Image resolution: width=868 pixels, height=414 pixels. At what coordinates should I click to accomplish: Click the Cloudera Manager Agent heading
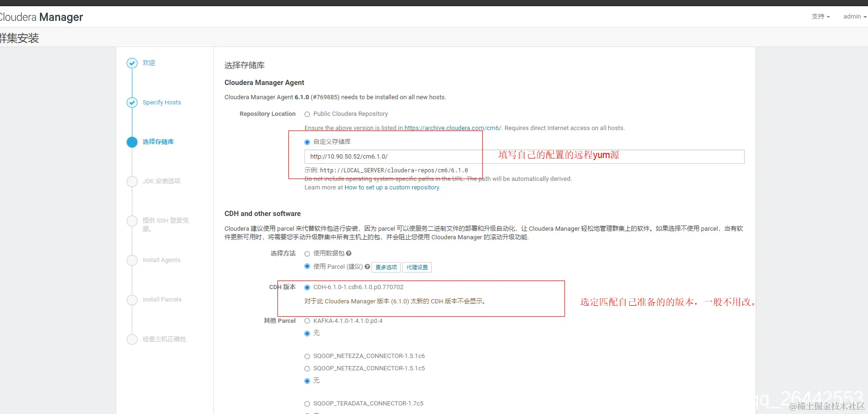click(264, 83)
